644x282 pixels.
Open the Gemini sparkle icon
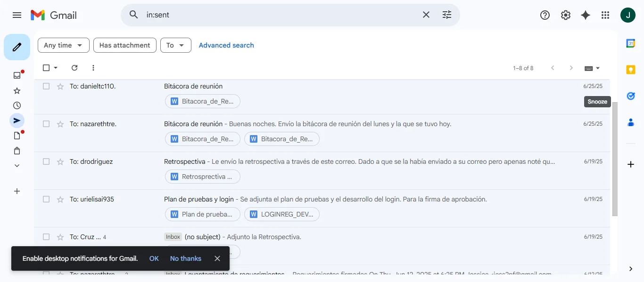[x=585, y=15]
